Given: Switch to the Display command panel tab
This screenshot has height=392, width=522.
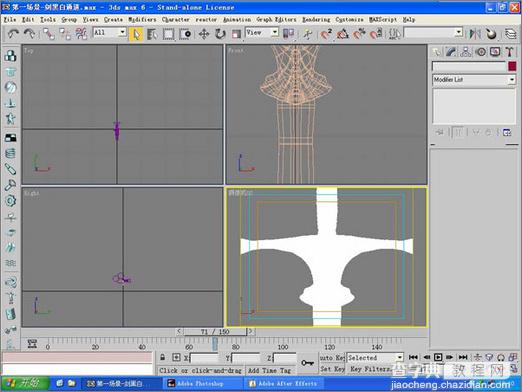Looking at the screenshot, I should 495,52.
